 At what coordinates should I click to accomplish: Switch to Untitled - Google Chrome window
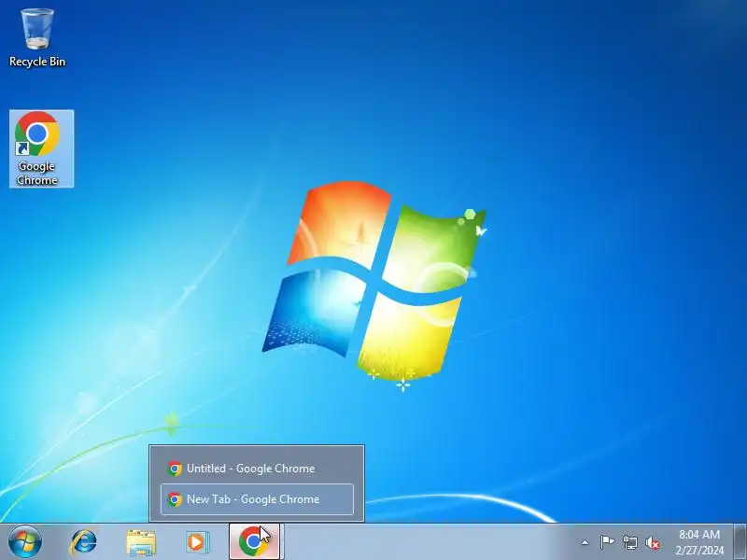258,469
